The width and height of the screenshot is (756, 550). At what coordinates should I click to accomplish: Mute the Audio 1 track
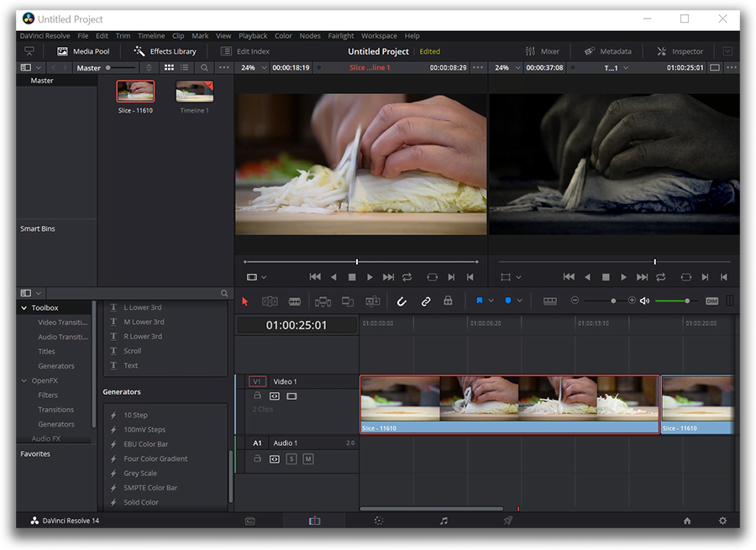point(308,458)
